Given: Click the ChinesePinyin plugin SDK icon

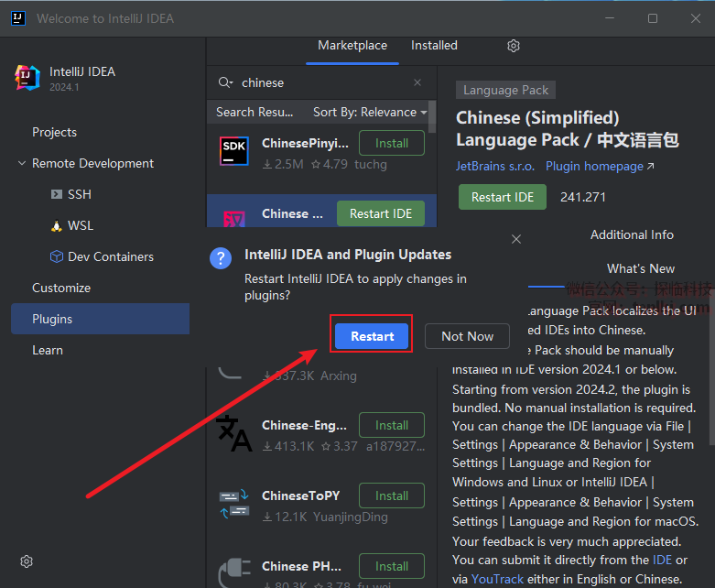Looking at the screenshot, I should (x=234, y=152).
